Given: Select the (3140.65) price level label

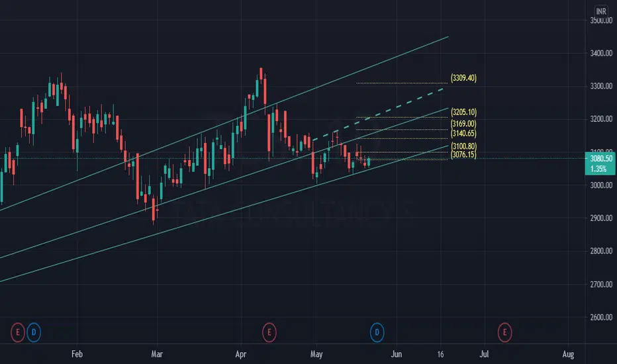Looking at the screenshot, I should tap(463, 134).
